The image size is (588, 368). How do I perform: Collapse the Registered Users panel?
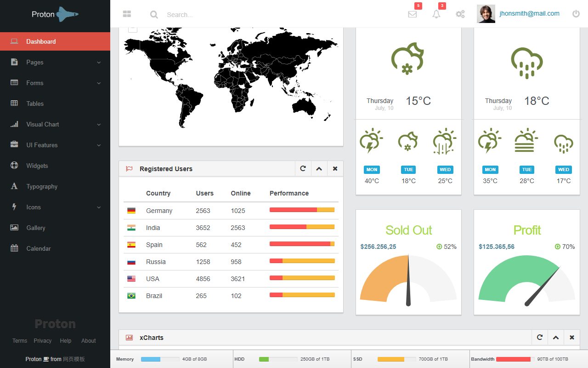coord(319,169)
